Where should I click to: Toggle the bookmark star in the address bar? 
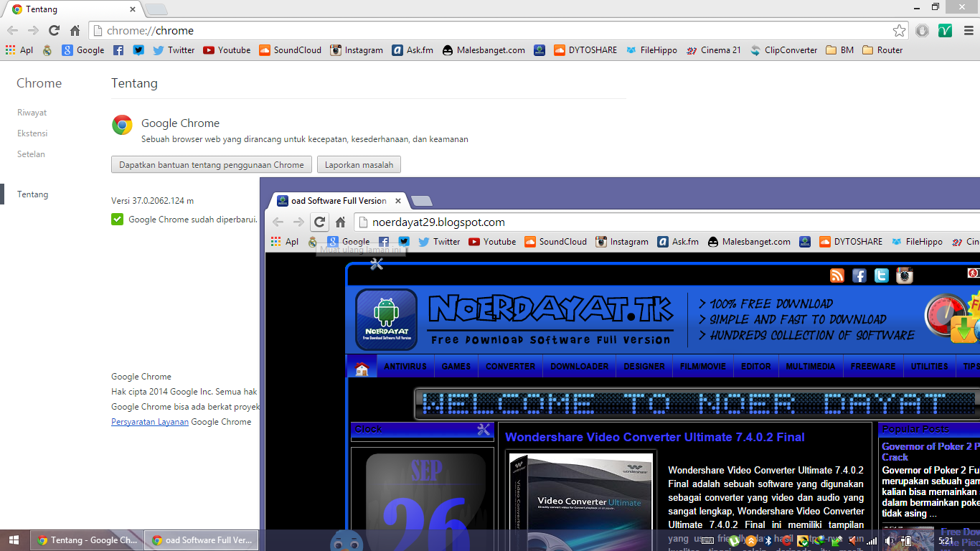coord(899,30)
